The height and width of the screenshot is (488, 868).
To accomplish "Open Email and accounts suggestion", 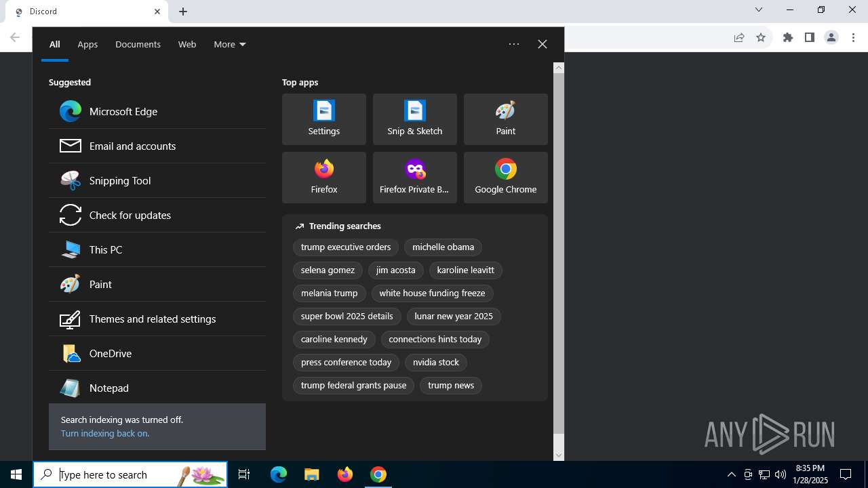I will tap(157, 146).
